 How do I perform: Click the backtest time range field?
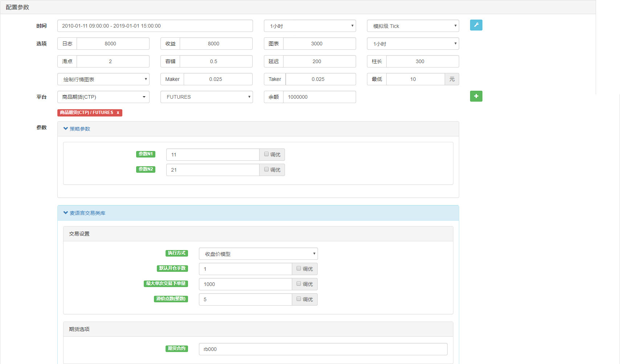[155, 26]
